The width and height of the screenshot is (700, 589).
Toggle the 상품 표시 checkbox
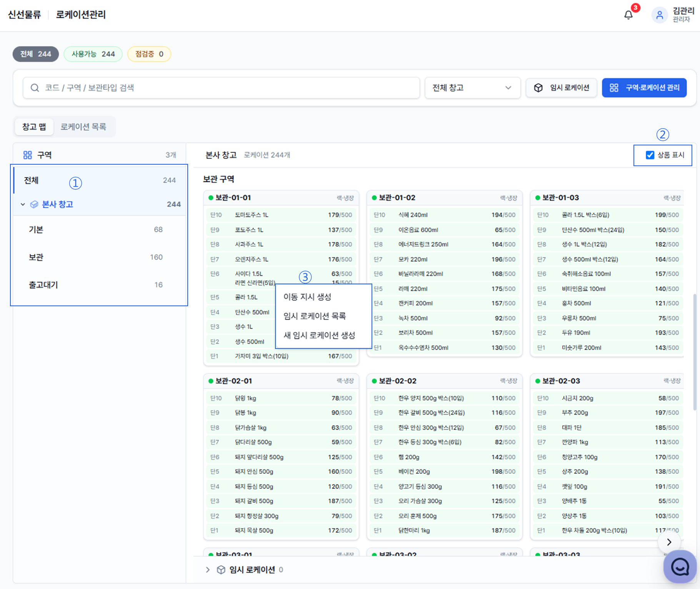click(x=650, y=155)
